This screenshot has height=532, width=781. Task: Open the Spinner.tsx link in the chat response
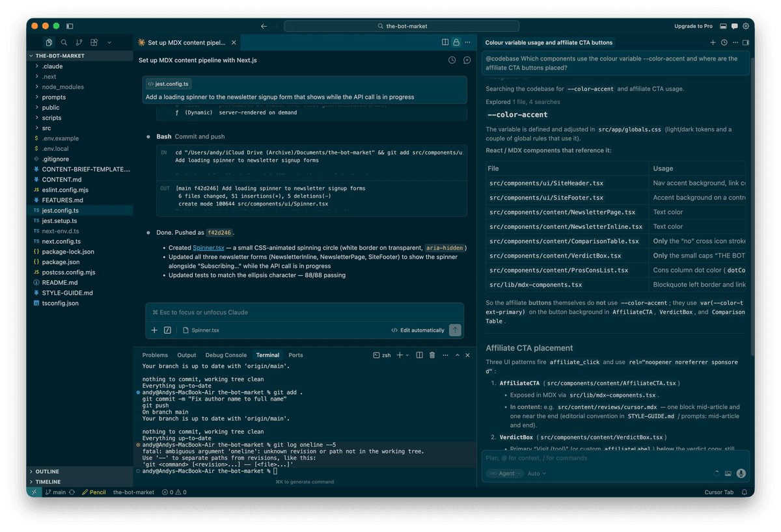pos(209,247)
